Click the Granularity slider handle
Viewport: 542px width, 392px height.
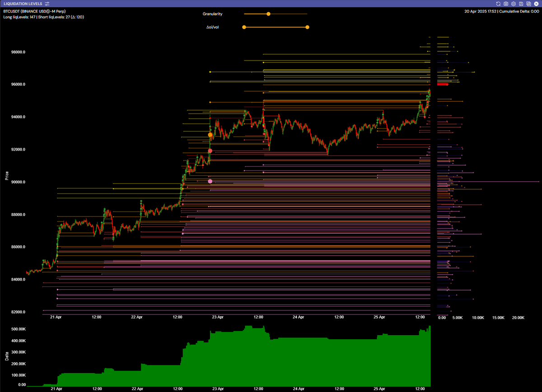(x=268, y=14)
